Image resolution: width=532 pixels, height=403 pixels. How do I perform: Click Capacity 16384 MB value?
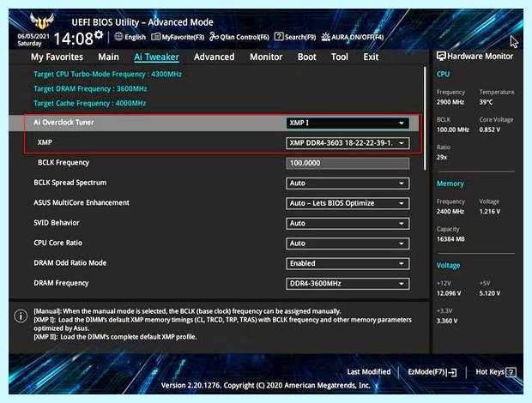(x=450, y=239)
